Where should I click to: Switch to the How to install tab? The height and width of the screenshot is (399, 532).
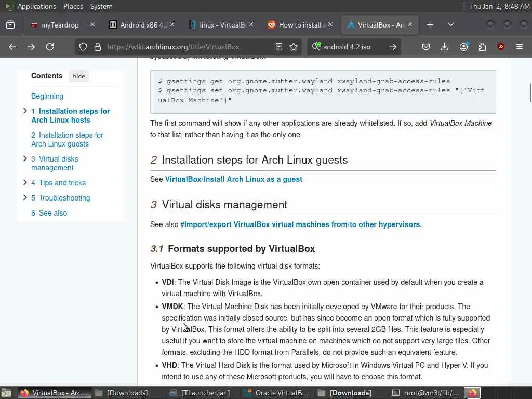pyautogui.click(x=297, y=25)
